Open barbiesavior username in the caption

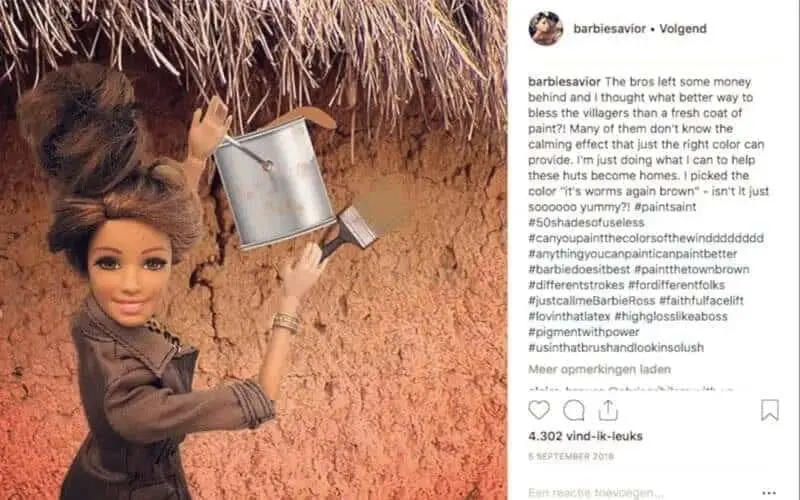point(564,82)
